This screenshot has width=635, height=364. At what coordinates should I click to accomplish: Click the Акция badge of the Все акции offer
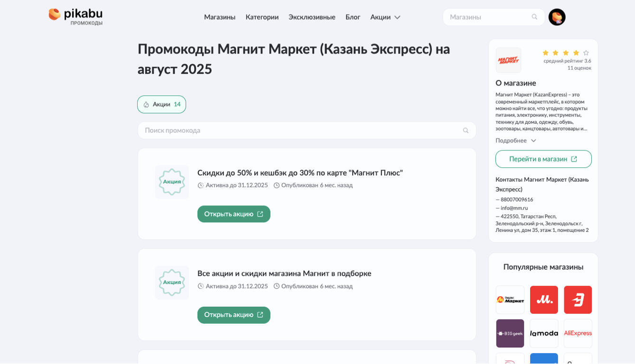[x=172, y=282]
